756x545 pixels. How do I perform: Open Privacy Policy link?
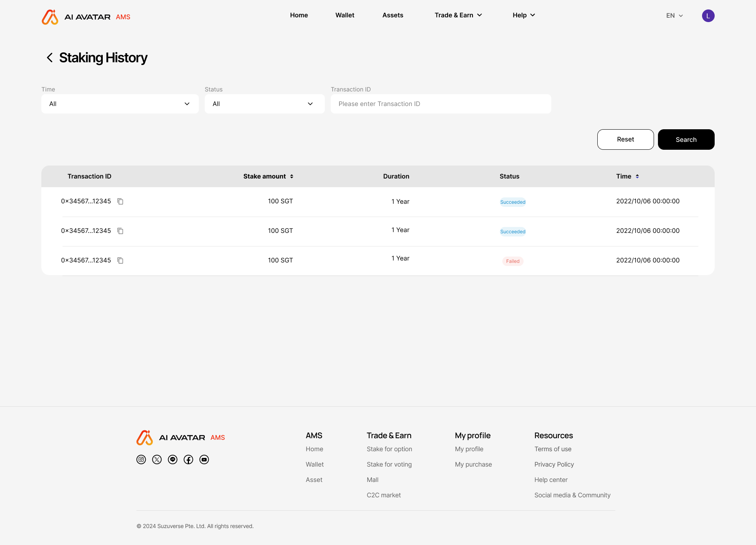[x=554, y=464]
